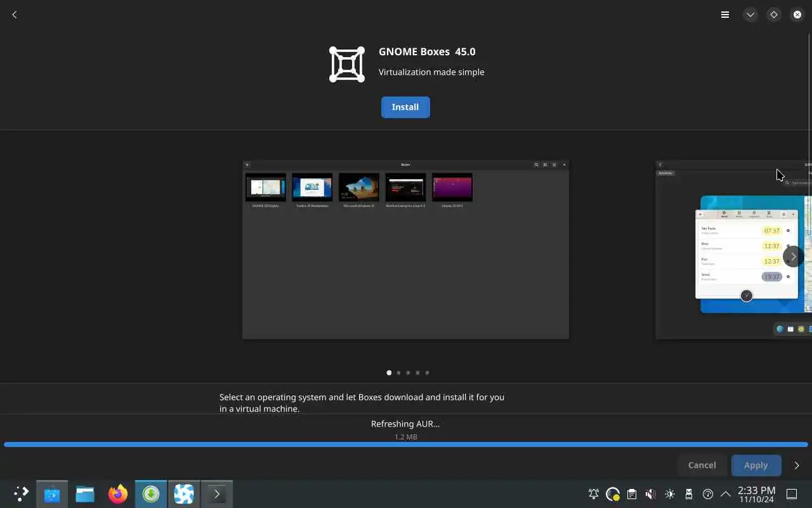This screenshot has height=508, width=812.
Task: Open the screen brightness tray icon
Action: click(x=670, y=494)
